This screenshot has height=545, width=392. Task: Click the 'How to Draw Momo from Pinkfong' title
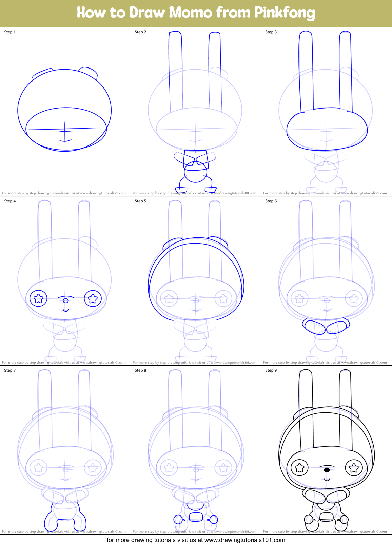(x=196, y=13)
